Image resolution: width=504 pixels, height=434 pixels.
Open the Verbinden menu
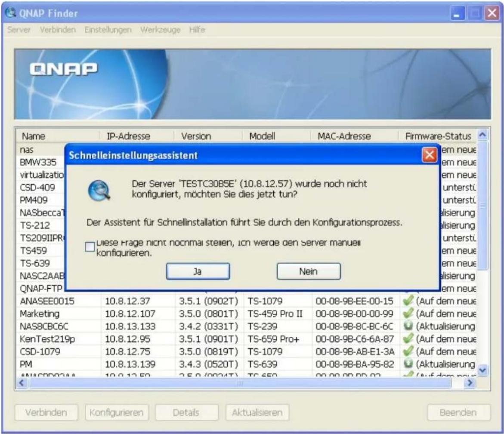click(58, 30)
